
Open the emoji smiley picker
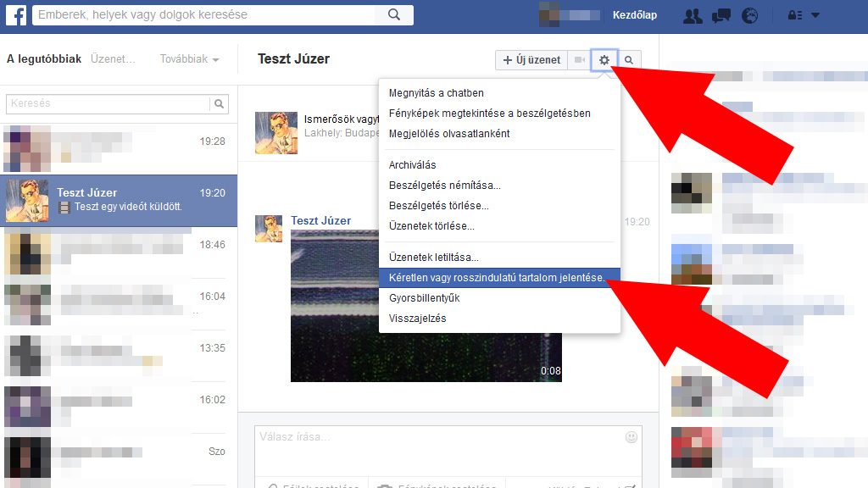point(631,437)
